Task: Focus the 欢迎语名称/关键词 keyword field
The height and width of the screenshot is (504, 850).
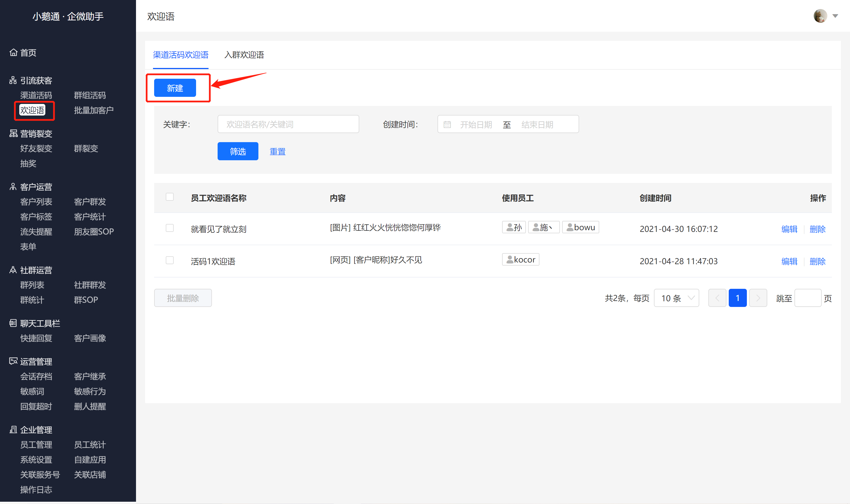Action: click(x=288, y=124)
